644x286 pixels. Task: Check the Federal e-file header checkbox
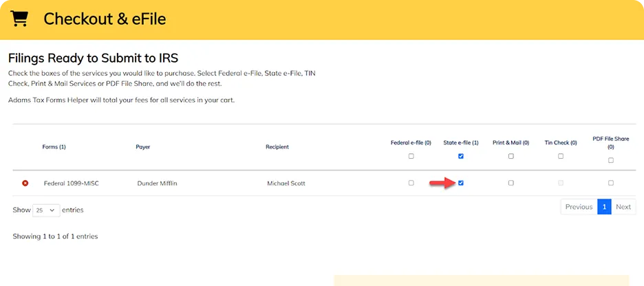[x=411, y=156]
